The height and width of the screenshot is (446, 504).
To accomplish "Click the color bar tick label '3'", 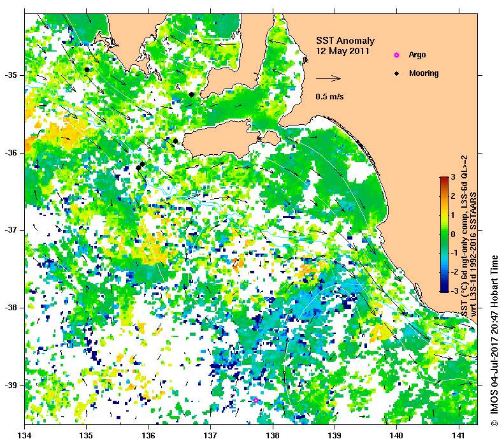I will click(x=453, y=177).
